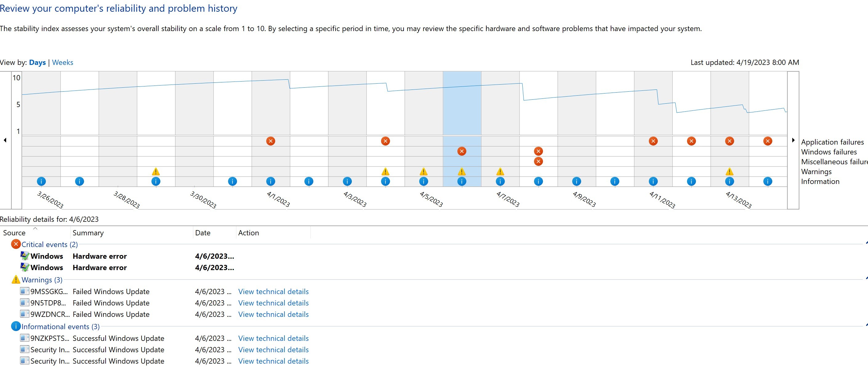Click the red Critical events group icon

pos(15,244)
